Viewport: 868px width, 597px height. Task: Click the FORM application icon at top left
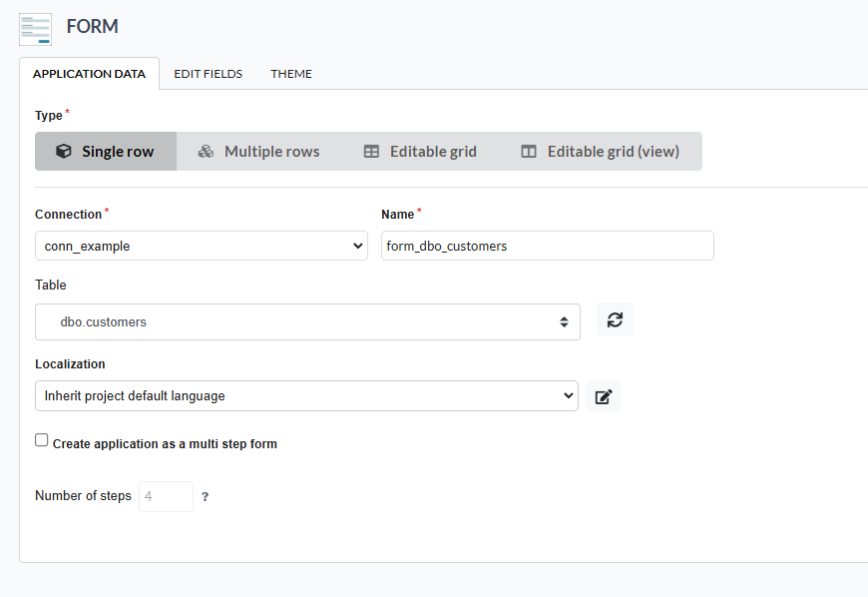pyautogui.click(x=35, y=28)
